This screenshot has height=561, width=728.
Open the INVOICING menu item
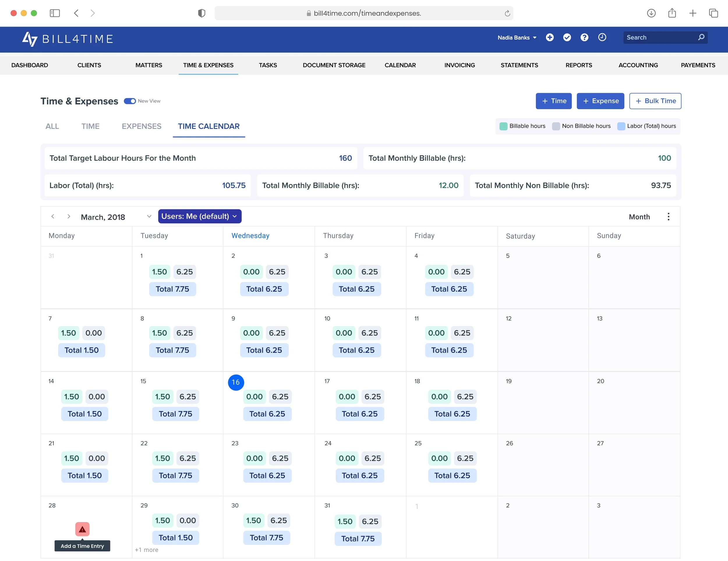click(x=459, y=65)
